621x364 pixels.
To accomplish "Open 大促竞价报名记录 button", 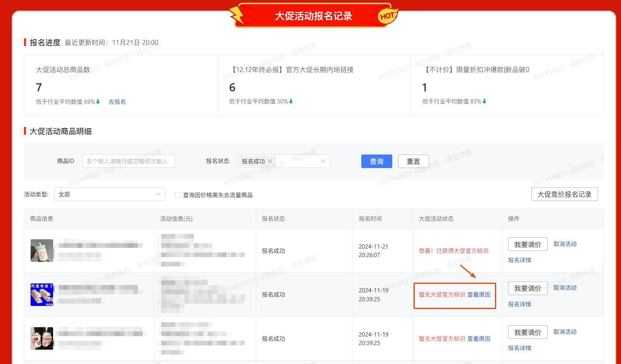I will [564, 194].
